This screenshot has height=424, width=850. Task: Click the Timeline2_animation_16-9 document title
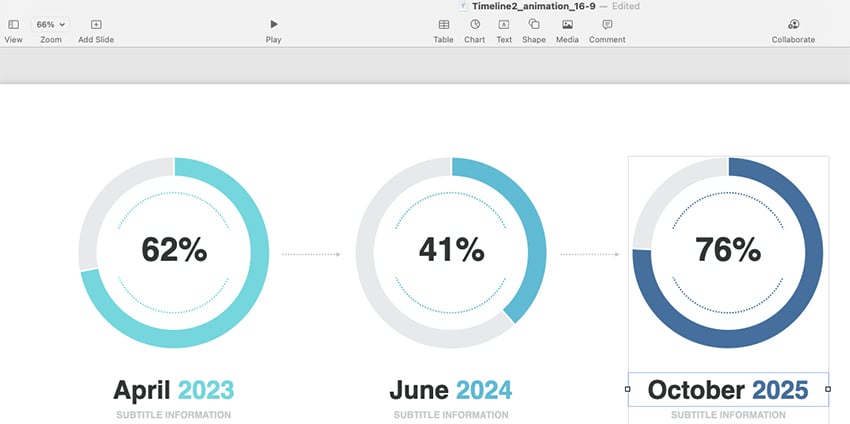[x=533, y=6]
